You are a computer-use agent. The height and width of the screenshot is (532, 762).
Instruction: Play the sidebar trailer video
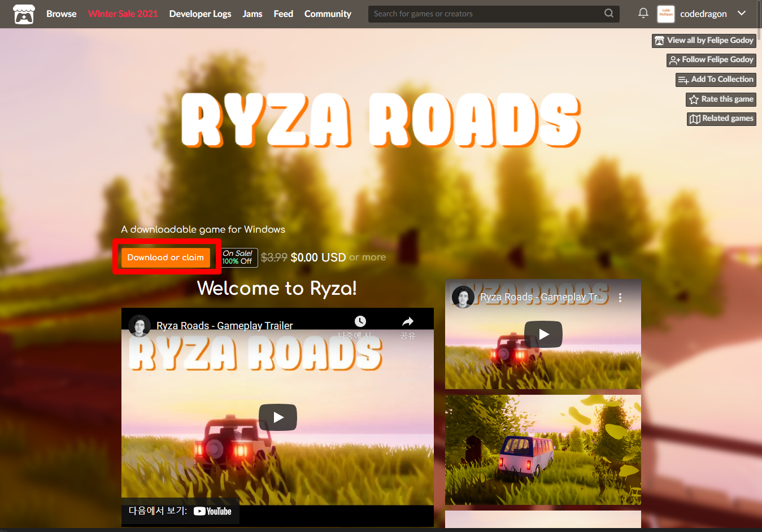coord(543,334)
